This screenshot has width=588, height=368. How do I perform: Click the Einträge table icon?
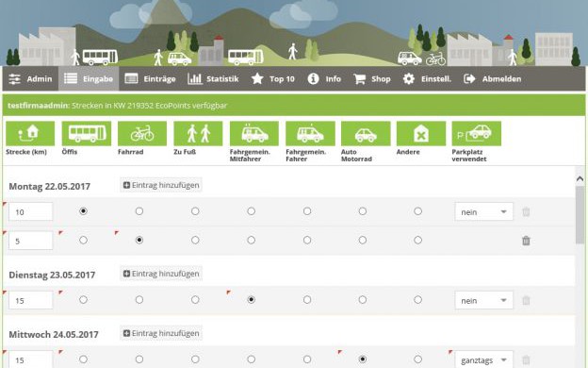(x=131, y=78)
